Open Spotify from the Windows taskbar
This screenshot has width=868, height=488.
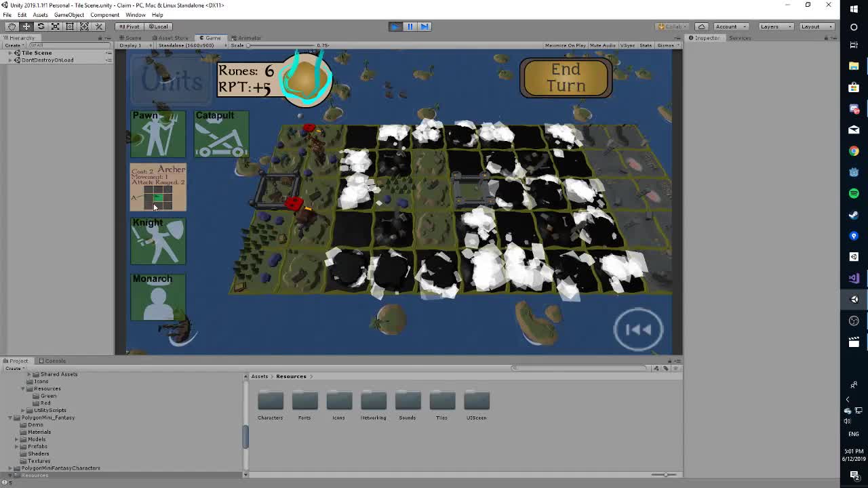pos(854,193)
